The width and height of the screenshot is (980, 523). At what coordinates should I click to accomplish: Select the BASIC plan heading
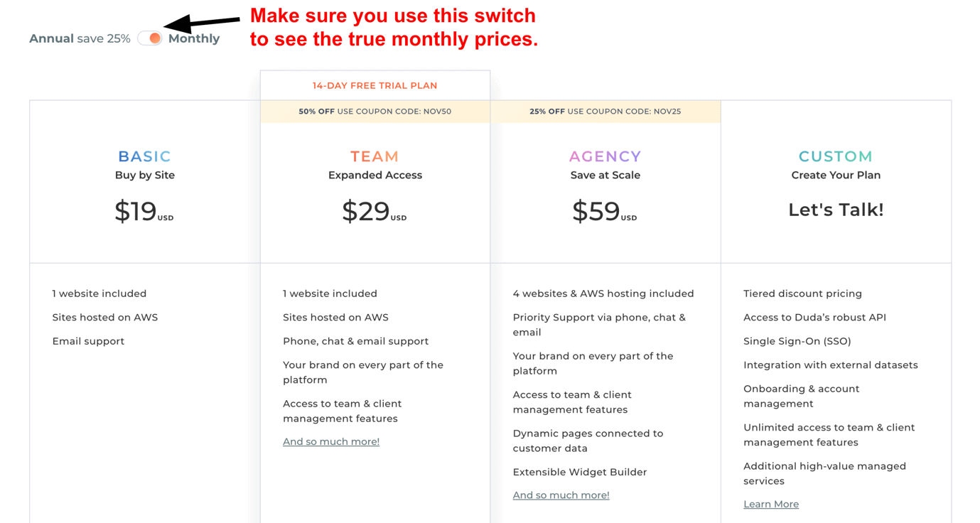144,156
